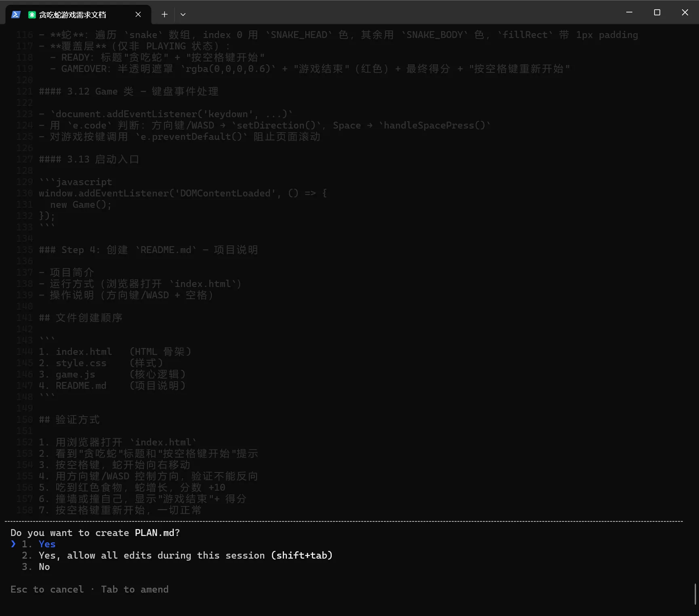Click the line "```javascript"

[75, 182]
